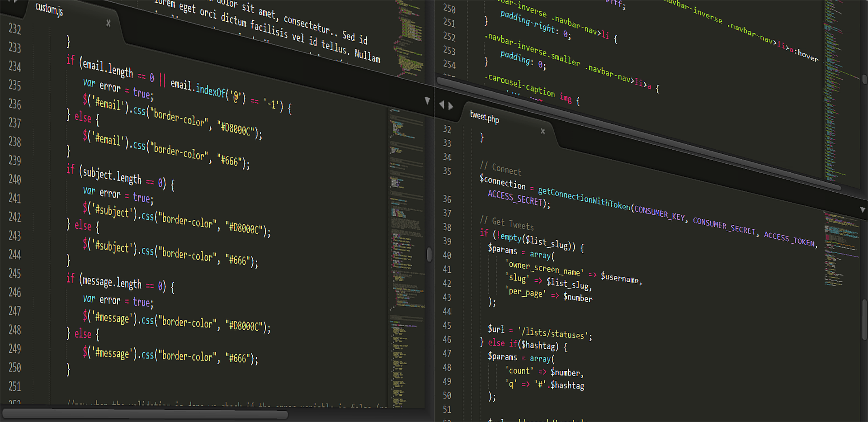Click the downward scroll arrow beside custom.js minimap

(427, 100)
